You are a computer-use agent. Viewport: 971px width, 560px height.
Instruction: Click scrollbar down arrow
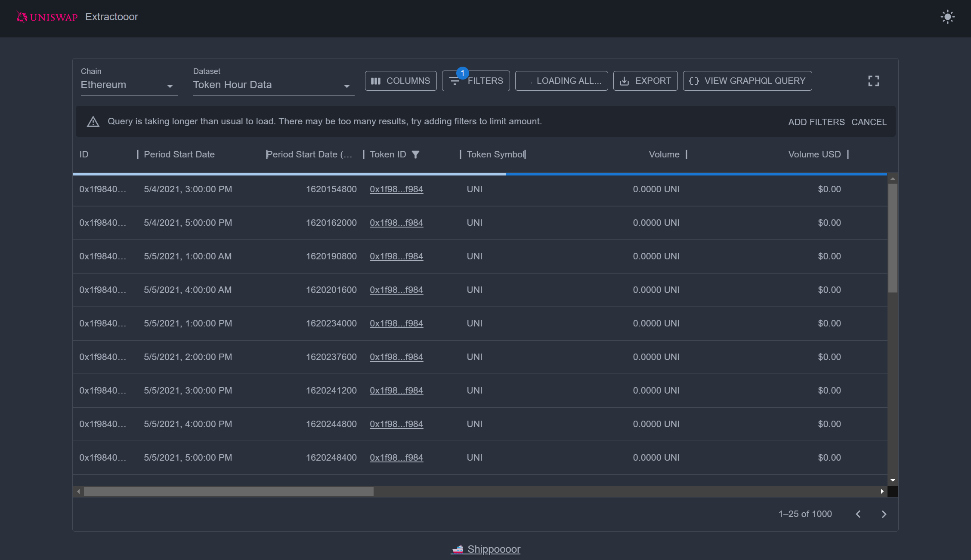click(x=893, y=480)
